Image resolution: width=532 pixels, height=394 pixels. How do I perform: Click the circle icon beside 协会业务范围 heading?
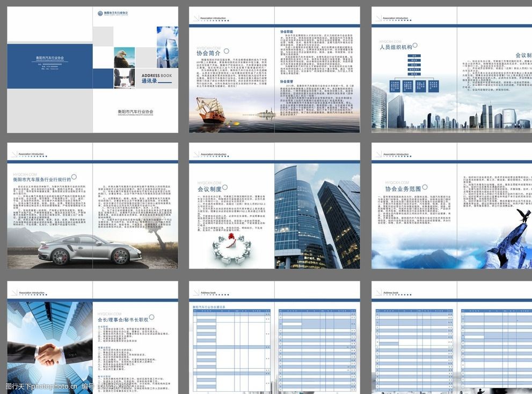point(425,187)
